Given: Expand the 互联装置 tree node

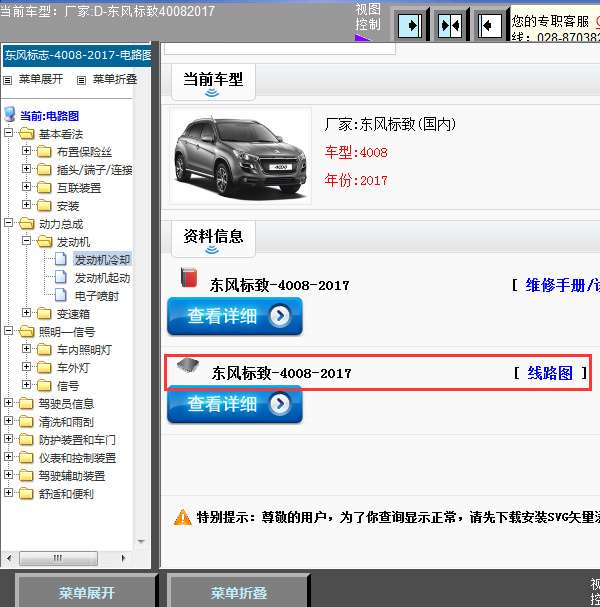Looking at the screenshot, I should (x=26, y=186).
